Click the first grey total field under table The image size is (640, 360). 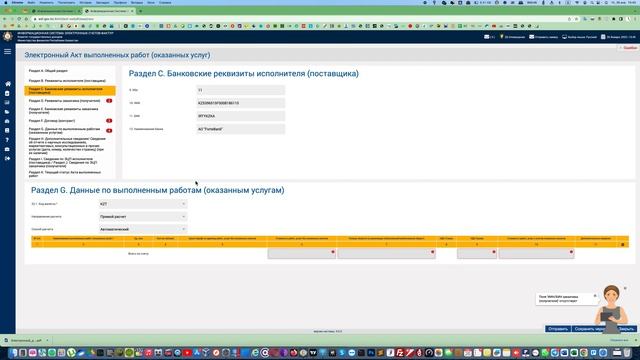coord(302,254)
